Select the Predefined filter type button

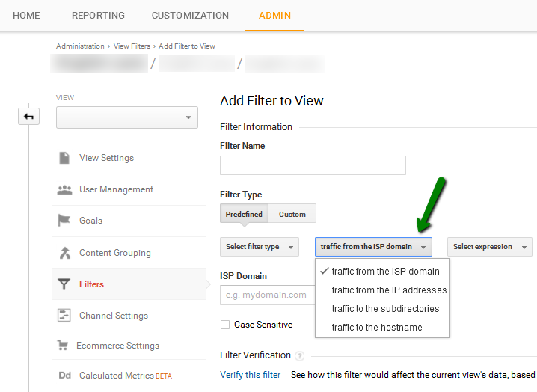[x=244, y=214]
